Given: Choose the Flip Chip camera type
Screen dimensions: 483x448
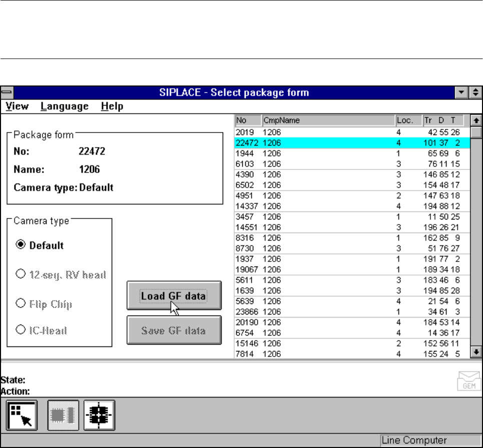Looking at the screenshot, I should tap(21, 303).
